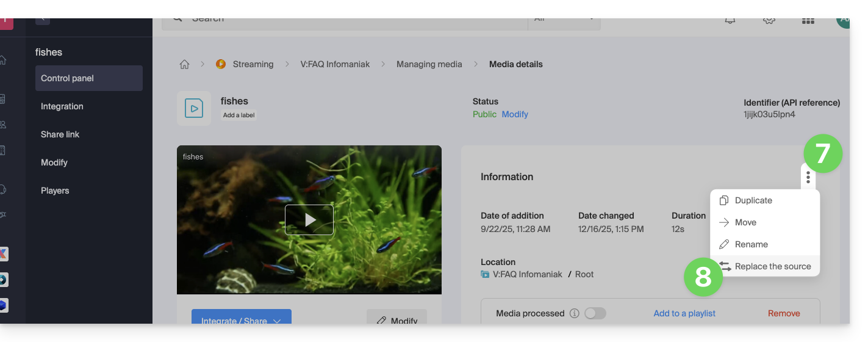Click the fishes media file icon

[194, 109]
